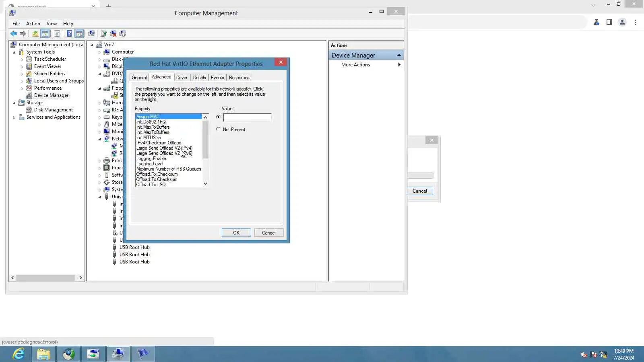
Task: Collapse the Storage tree node
Action: (14, 103)
